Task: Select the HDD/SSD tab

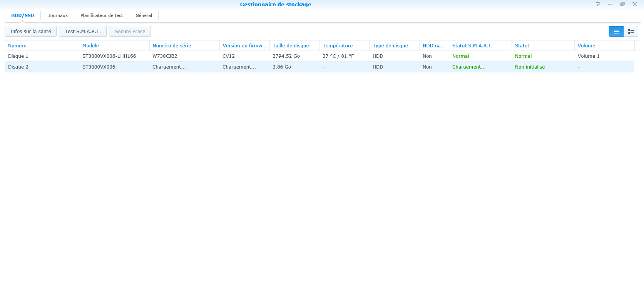Action: [x=23, y=15]
